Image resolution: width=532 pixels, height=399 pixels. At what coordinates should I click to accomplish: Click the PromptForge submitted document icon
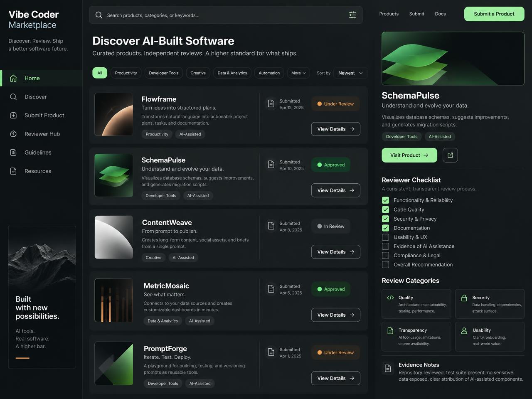pos(271,352)
